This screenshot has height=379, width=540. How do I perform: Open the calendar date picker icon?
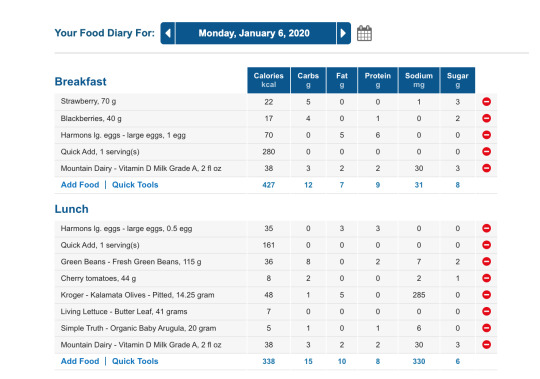[364, 33]
